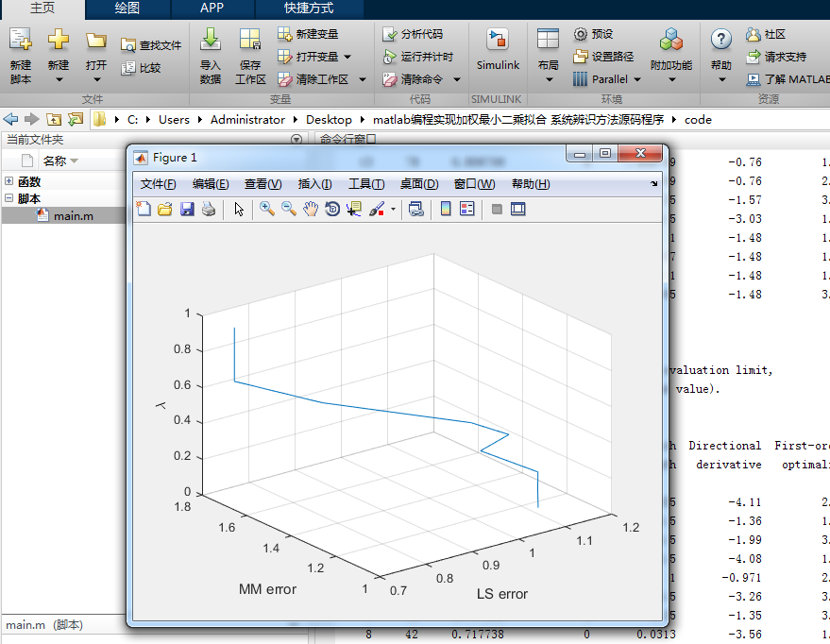
Task: Hide Plot Tools icon in Figure toolbar
Action: [497, 209]
